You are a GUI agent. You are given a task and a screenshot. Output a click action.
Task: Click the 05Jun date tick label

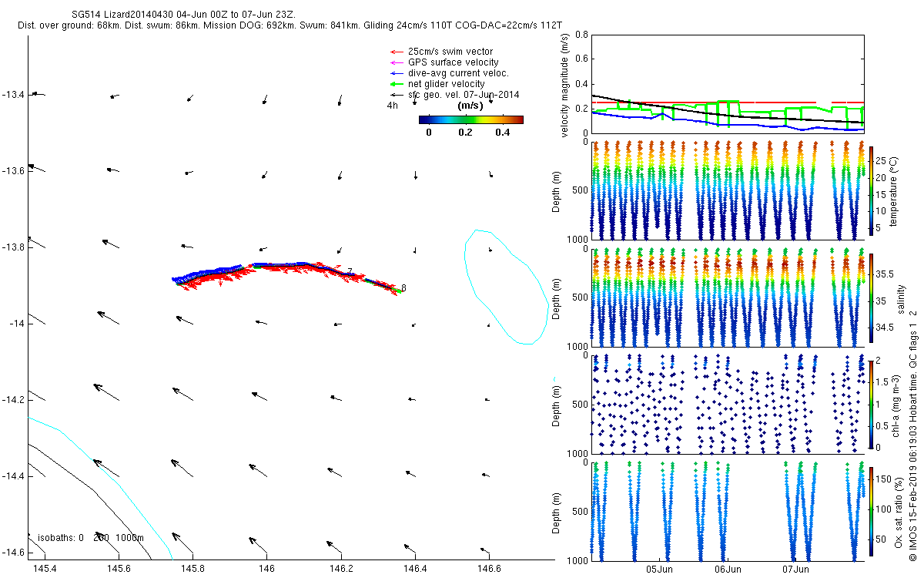click(x=660, y=570)
